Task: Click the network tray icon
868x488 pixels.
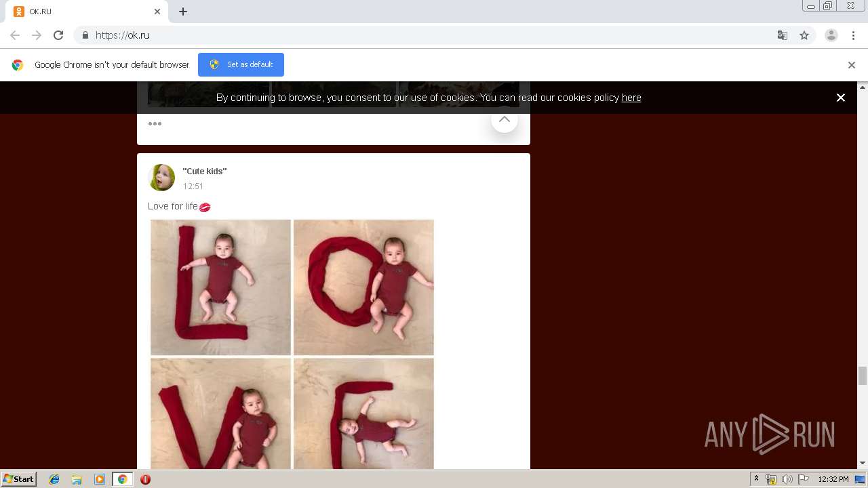Action: [771, 479]
